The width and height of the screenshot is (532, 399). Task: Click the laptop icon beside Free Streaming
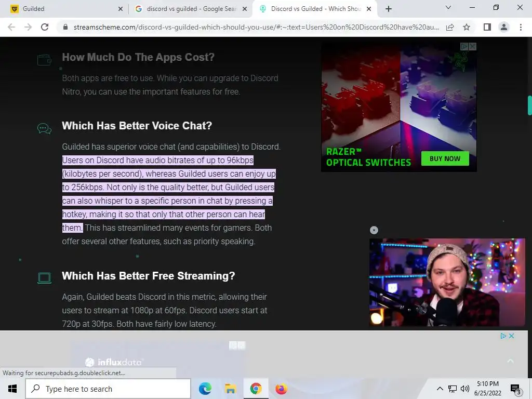[x=44, y=278]
